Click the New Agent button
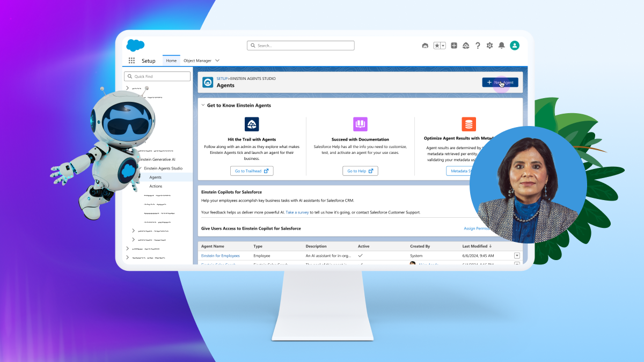 coord(500,82)
